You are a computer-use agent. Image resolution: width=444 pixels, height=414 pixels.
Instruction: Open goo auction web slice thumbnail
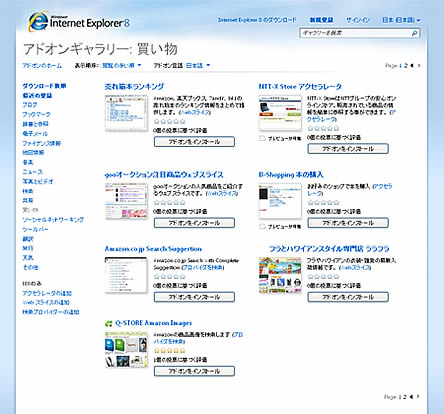point(126,201)
